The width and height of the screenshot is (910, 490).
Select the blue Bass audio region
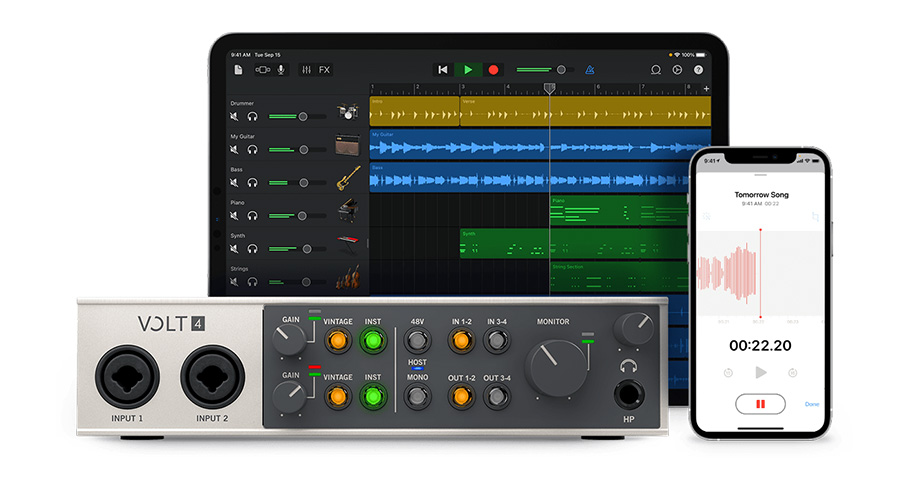[x=528, y=177]
